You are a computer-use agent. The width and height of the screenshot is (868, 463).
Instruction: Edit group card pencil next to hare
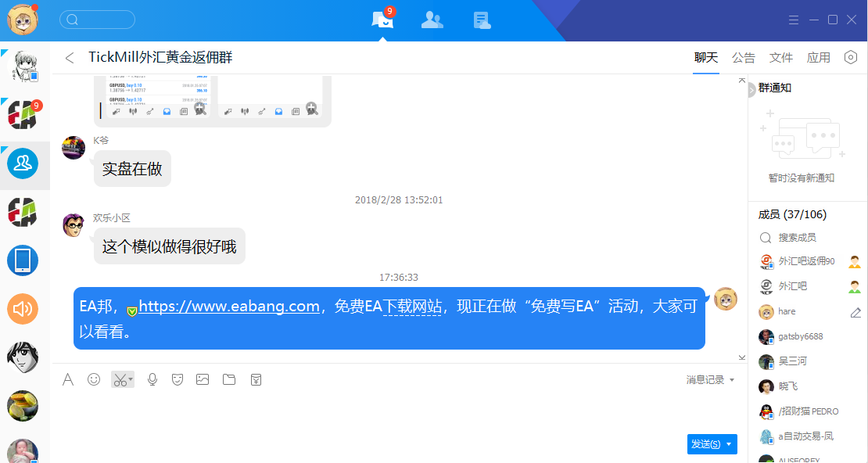tap(855, 312)
